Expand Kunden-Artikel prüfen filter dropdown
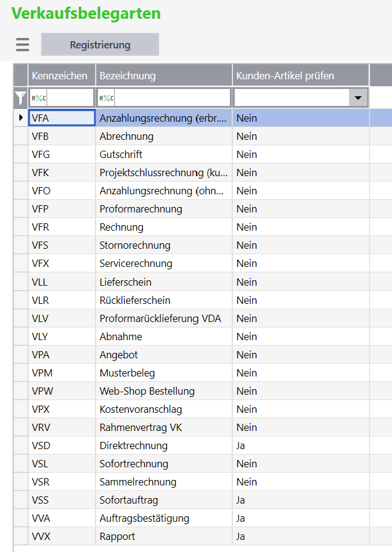 pos(358,98)
